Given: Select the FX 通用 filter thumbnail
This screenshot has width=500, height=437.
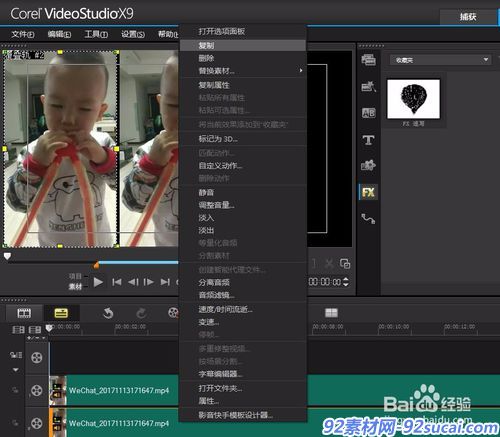Looking at the screenshot, I should point(413,99).
